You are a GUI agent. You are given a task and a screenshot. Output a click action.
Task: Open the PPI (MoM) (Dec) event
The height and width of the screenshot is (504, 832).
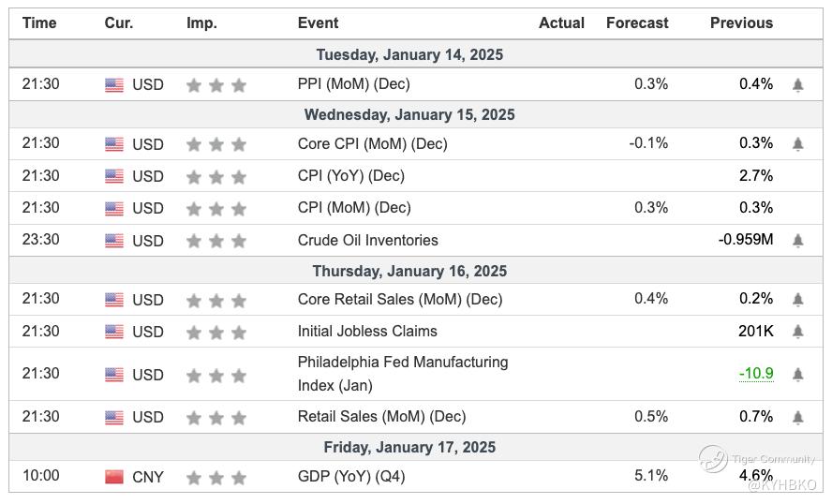(x=353, y=84)
